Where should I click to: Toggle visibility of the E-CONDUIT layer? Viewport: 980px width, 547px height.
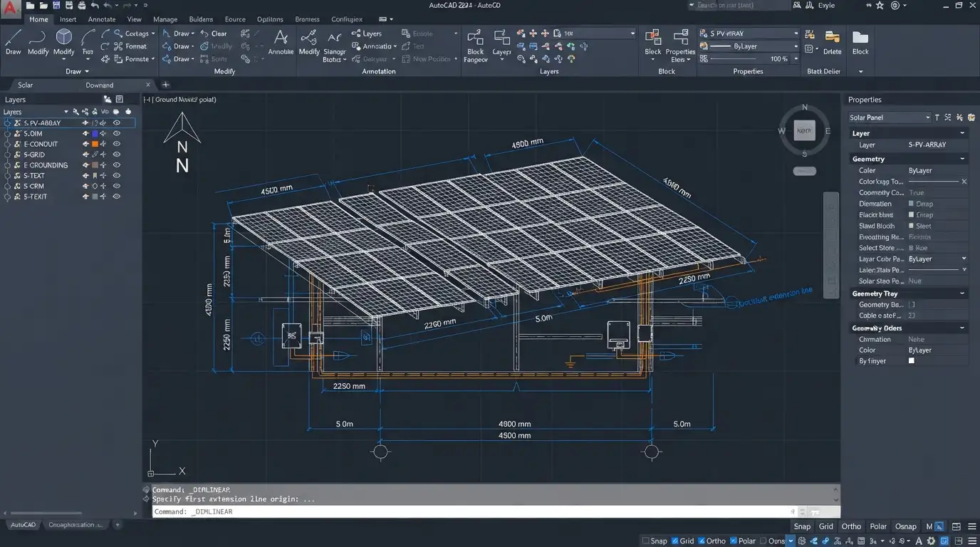(117, 144)
